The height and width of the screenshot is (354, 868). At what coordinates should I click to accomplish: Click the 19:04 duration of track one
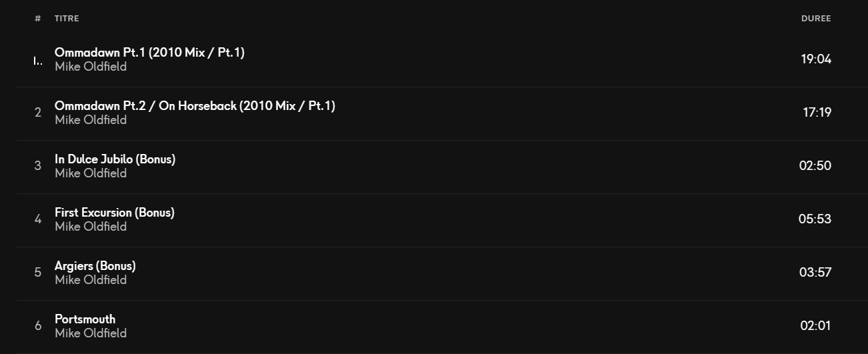[816, 59]
